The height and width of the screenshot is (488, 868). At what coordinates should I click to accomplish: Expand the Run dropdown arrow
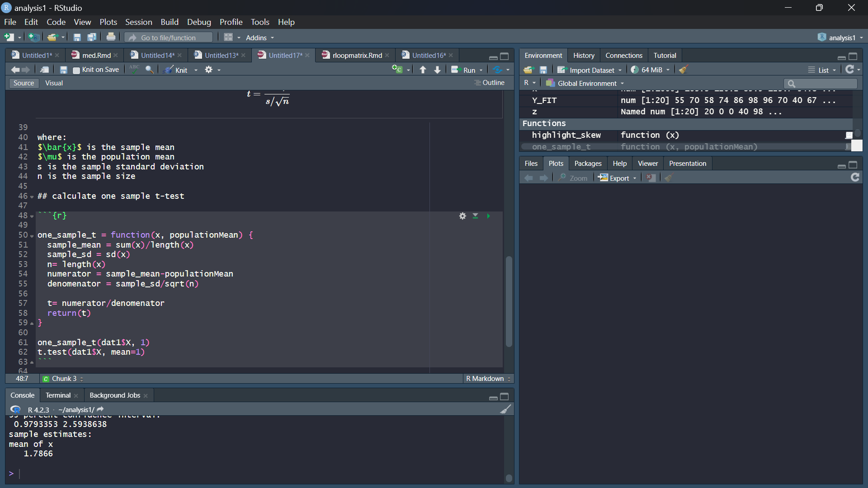pyautogui.click(x=481, y=70)
